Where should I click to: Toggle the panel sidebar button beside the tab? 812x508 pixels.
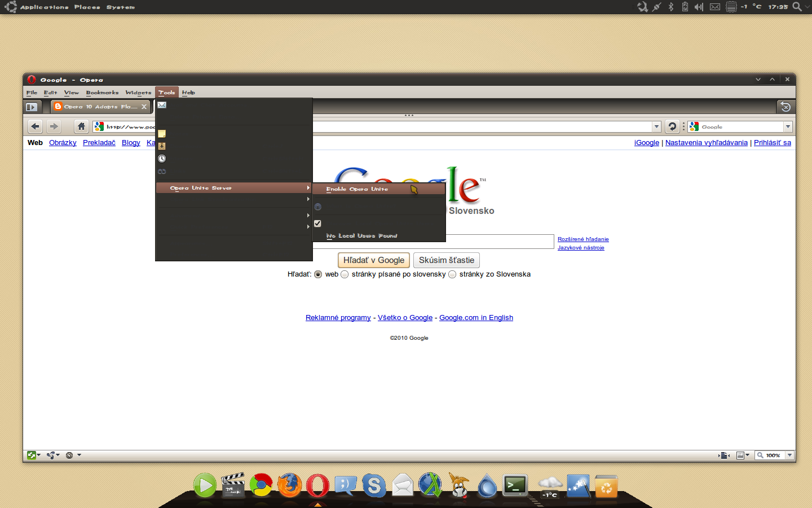tap(32, 107)
